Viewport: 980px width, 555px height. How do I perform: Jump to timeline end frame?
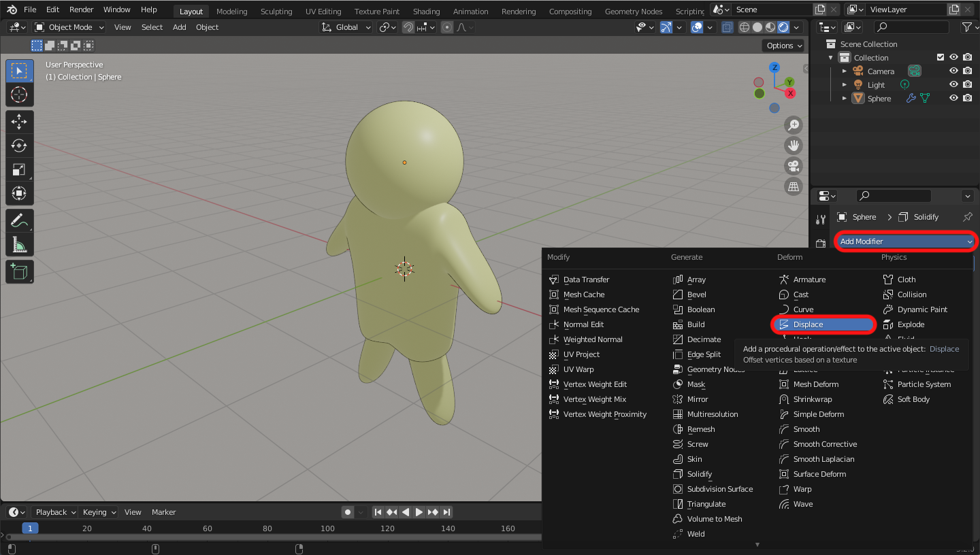[x=446, y=512]
